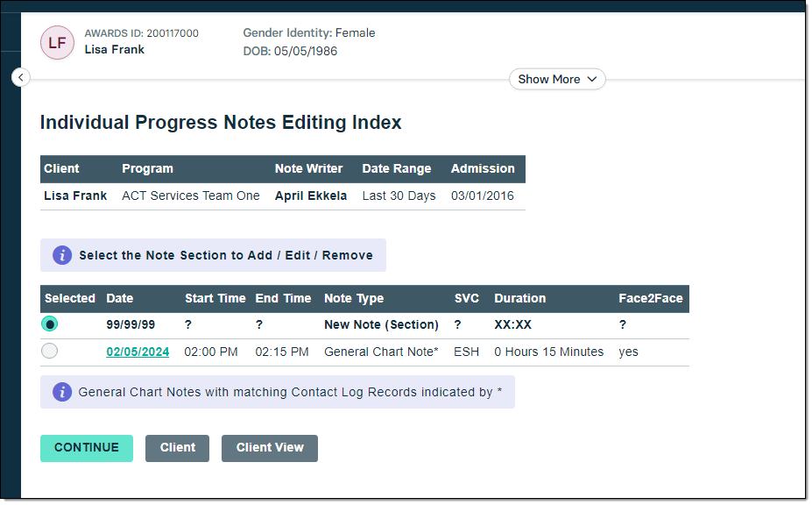Click the Face2Face column header
812x505 pixels.
point(650,298)
